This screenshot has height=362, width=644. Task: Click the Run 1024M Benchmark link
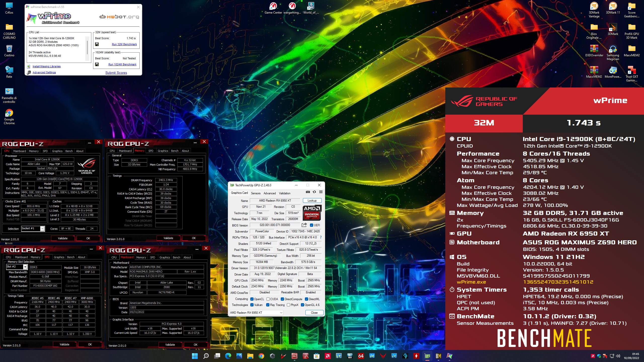click(122, 64)
